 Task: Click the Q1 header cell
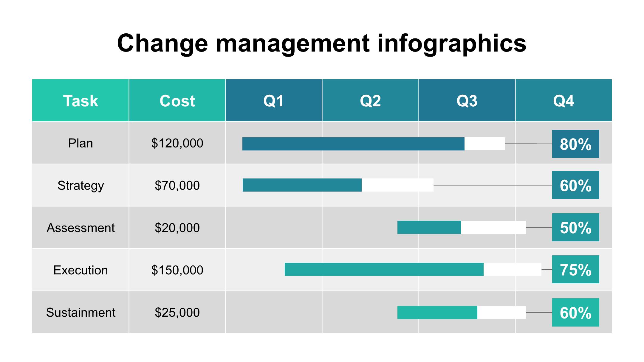coord(274,101)
